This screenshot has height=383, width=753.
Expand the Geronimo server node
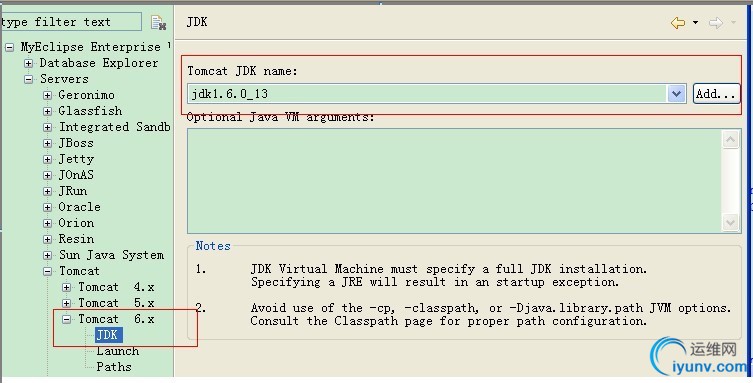[48, 95]
